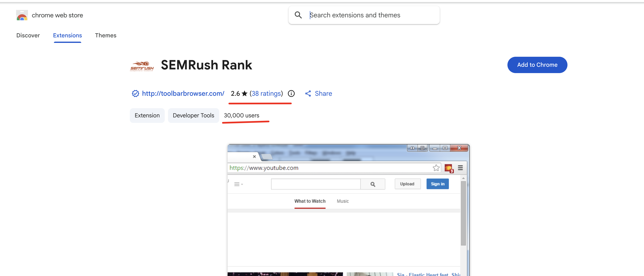Click the verified publisher badge icon
The height and width of the screenshot is (276, 644).
(135, 93)
